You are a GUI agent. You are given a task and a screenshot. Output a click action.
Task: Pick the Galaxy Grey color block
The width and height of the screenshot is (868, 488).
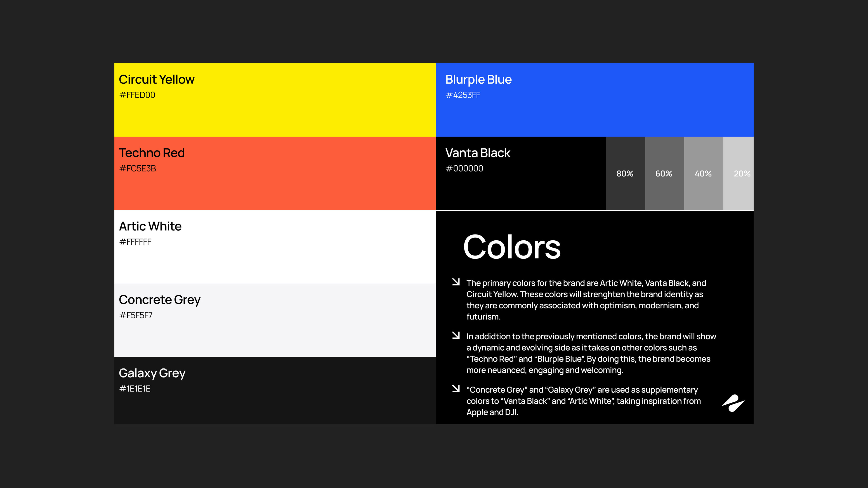(275, 390)
